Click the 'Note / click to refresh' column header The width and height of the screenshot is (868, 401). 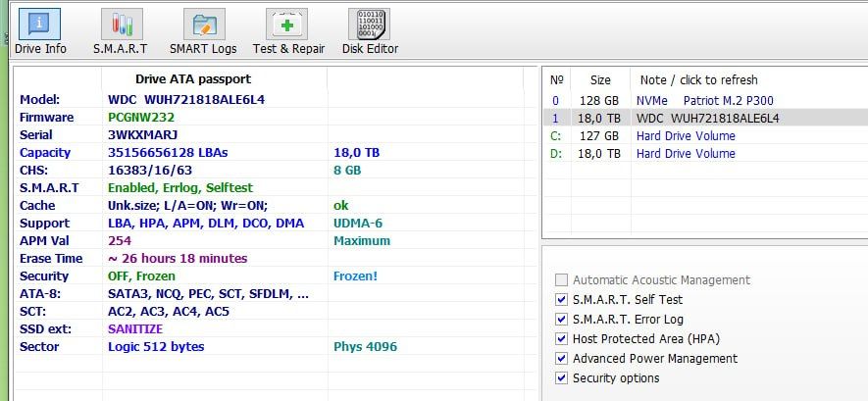click(x=698, y=79)
